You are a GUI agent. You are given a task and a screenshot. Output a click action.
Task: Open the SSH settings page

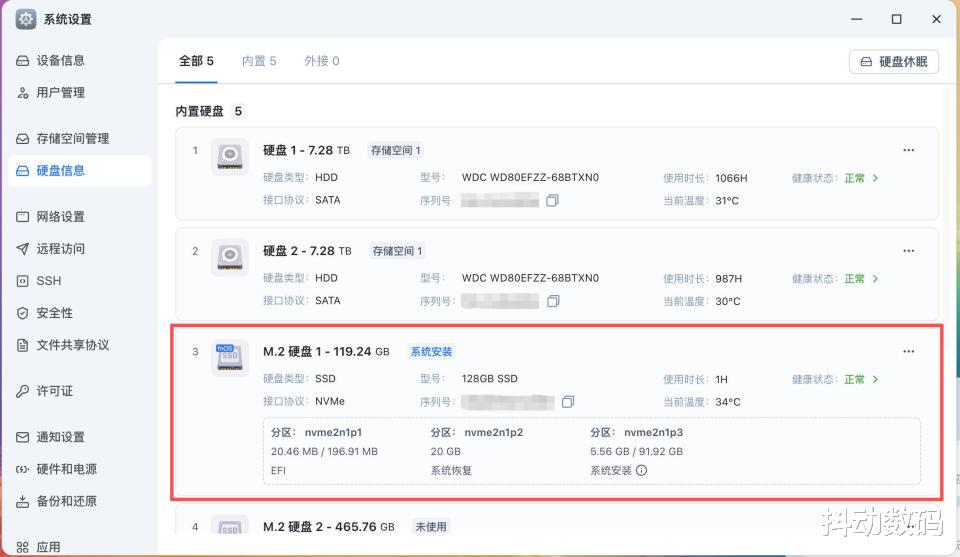[49, 281]
